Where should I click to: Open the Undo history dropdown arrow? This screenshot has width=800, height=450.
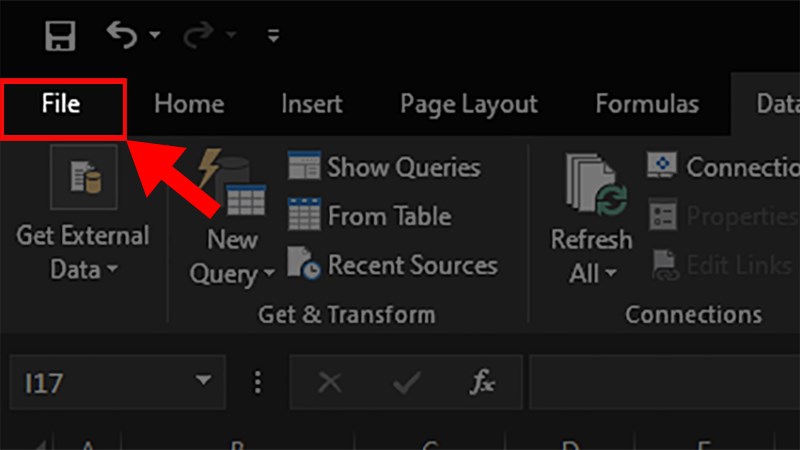coord(155,37)
